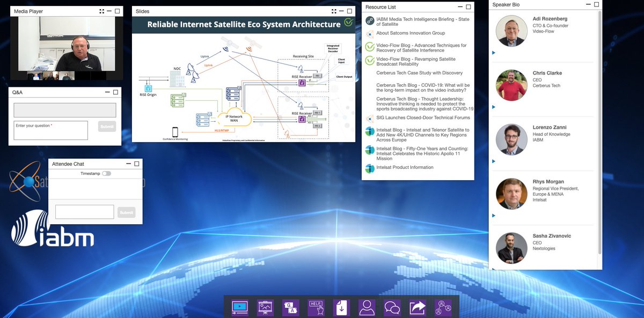
Task: Toggle the Timestamp switch in Attendee Chat
Action: pyautogui.click(x=106, y=174)
